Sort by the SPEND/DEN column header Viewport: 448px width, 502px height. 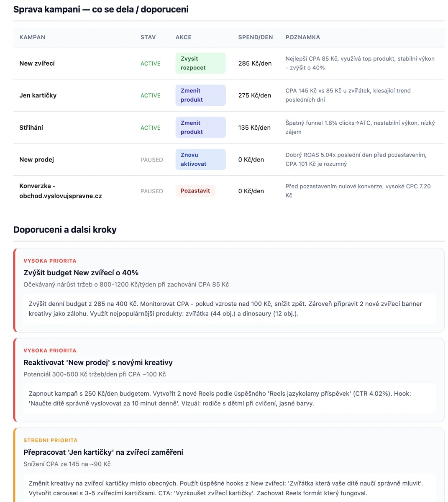[x=256, y=37]
